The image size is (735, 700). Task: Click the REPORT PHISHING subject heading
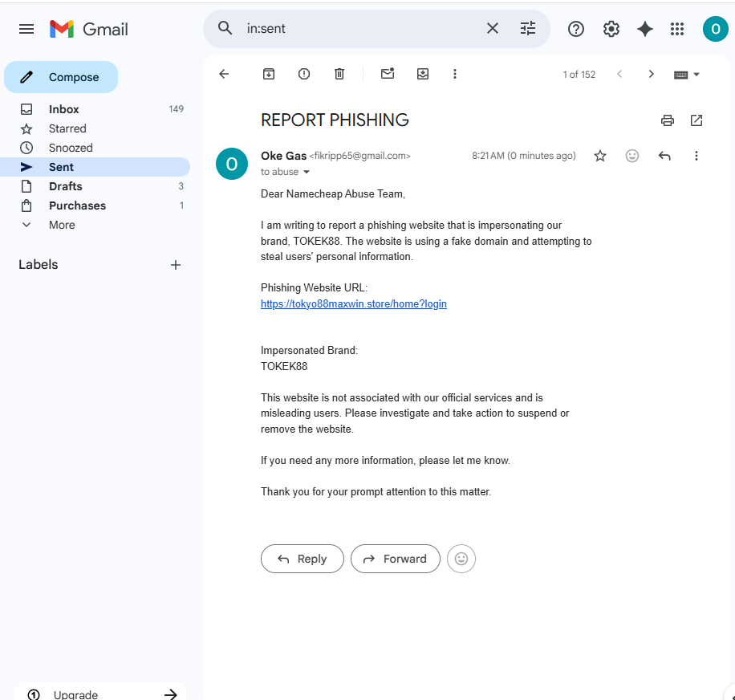coord(335,120)
